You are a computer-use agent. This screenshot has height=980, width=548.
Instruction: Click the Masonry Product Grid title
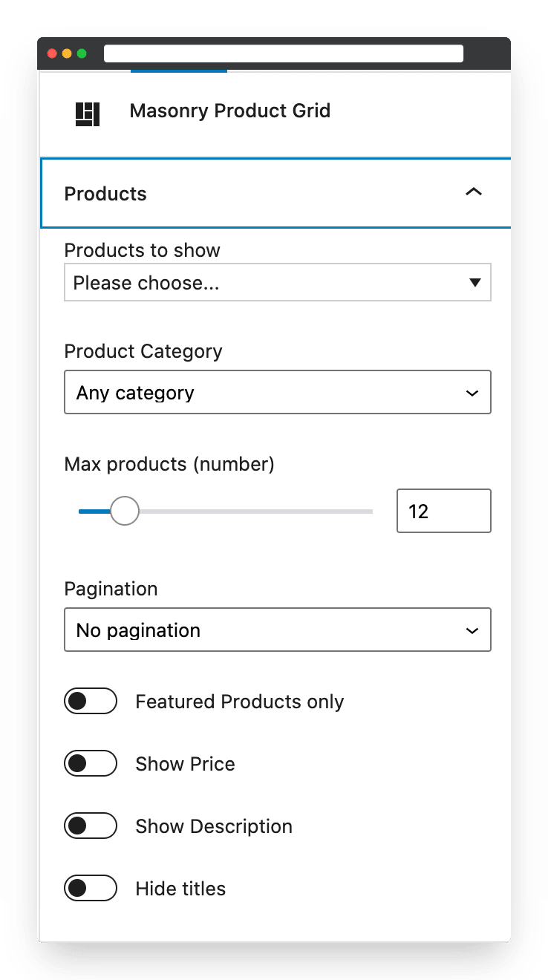point(230,111)
